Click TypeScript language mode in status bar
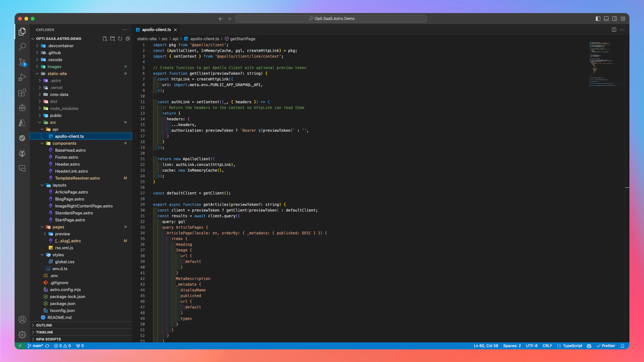 (x=572, y=346)
